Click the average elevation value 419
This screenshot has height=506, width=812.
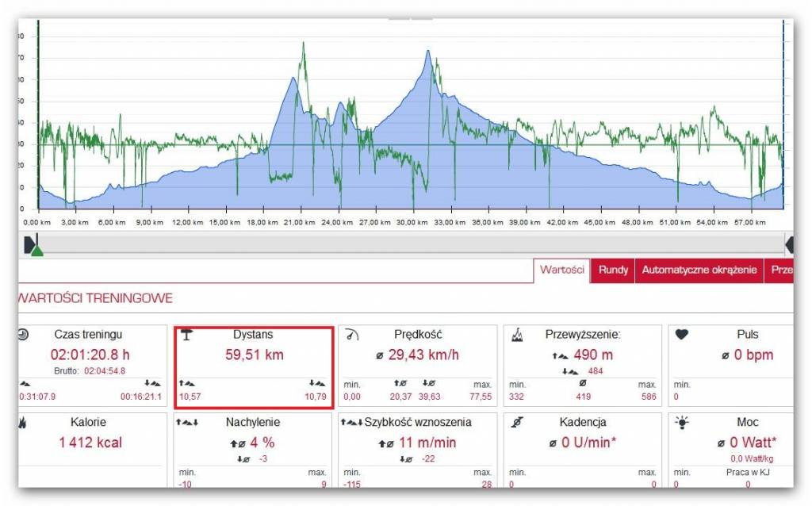tap(583, 397)
